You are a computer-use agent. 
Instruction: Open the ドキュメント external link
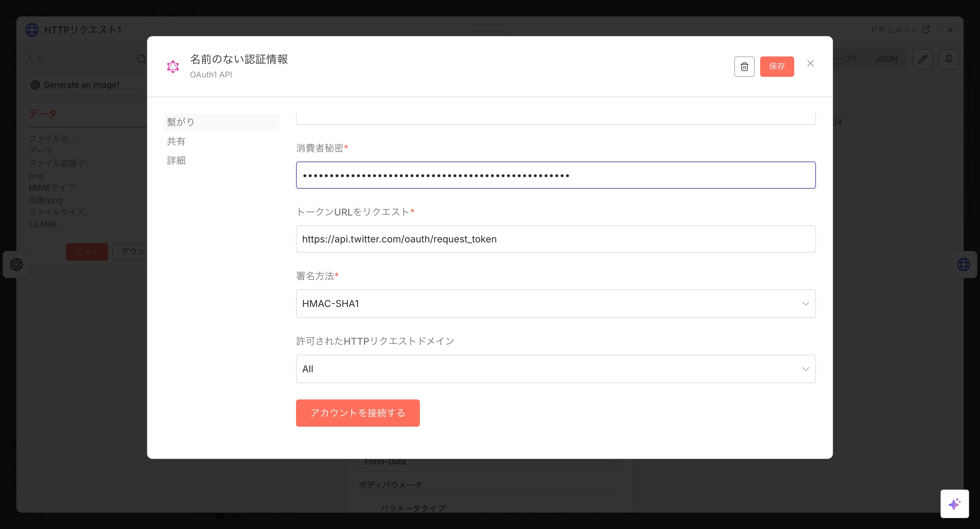point(900,29)
